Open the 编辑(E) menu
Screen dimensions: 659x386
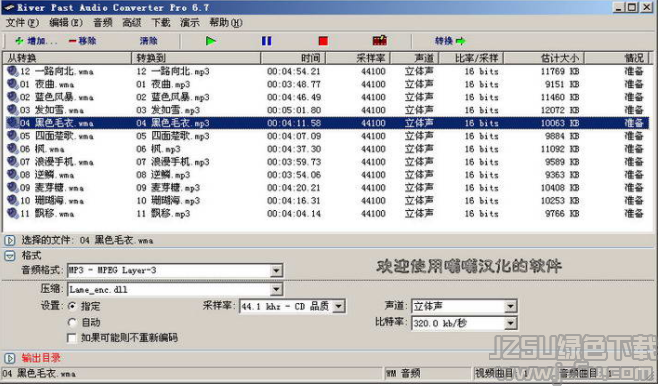66,22
